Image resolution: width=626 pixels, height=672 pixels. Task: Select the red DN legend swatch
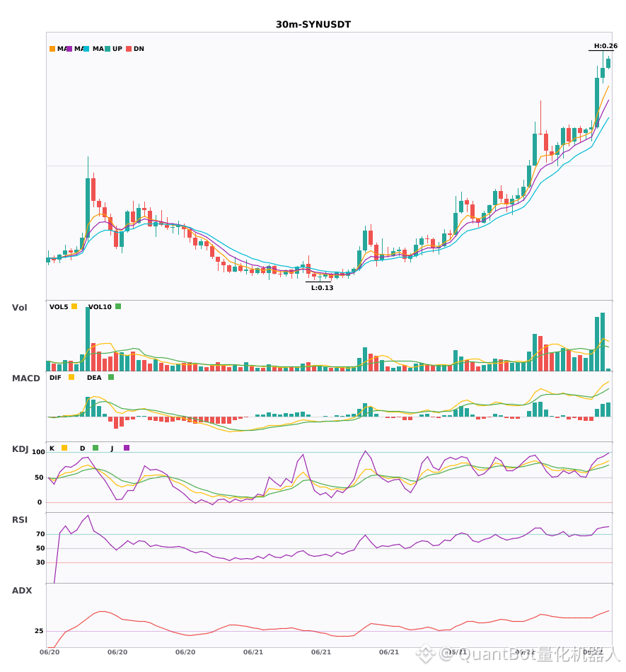click(129, 49)
